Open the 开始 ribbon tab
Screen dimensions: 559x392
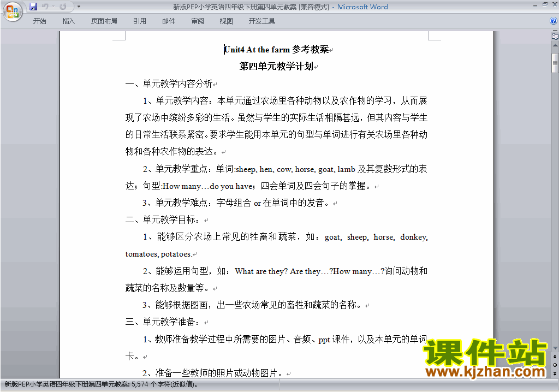pos(39,21)
